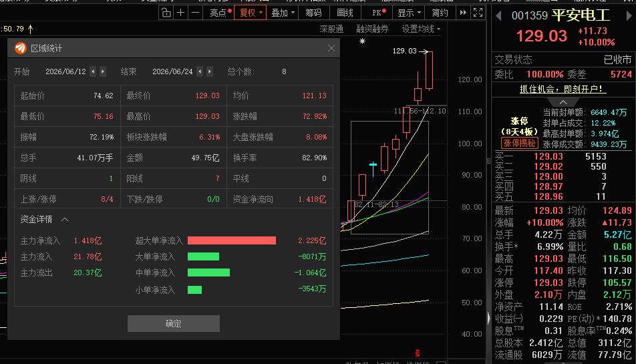Click latest candlestick at 129.03
Screen dimensions: 636x364
(429, 70)
